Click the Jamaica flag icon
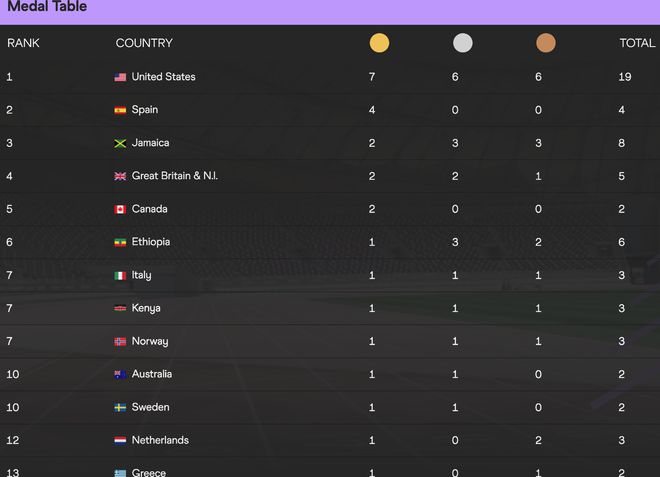The image size is (660, 477). point(120,143)
